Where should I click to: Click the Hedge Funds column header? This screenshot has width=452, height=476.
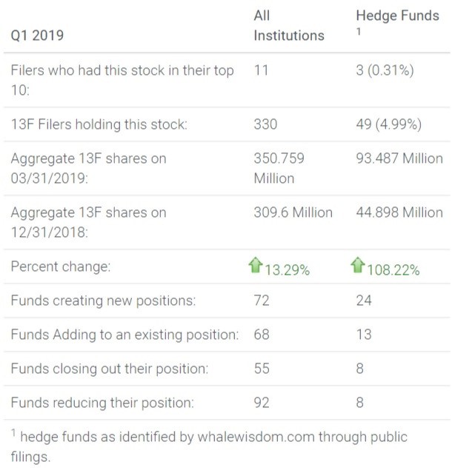(397, 16)
